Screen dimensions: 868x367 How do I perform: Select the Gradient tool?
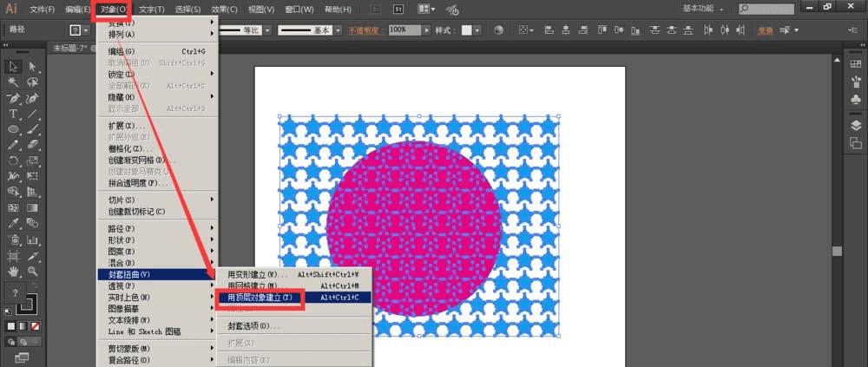tap(33, 208)
